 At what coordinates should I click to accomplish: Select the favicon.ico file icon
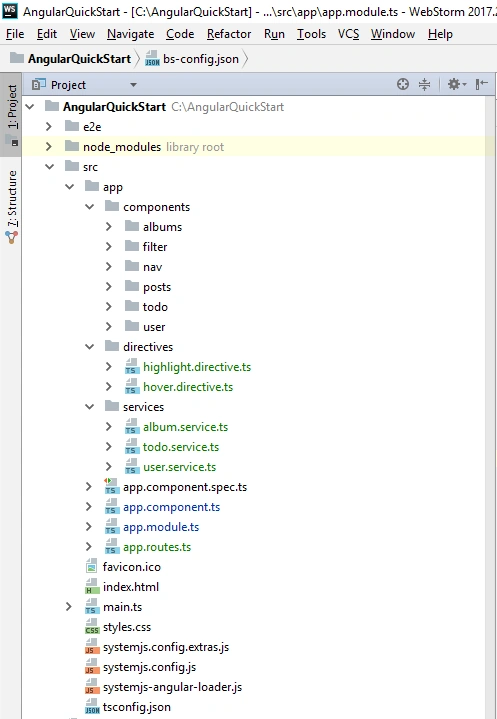tap(92, 567)
